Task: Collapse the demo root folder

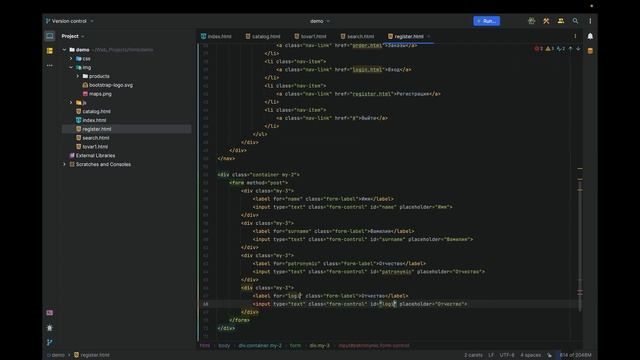Action: coord(64,50)
